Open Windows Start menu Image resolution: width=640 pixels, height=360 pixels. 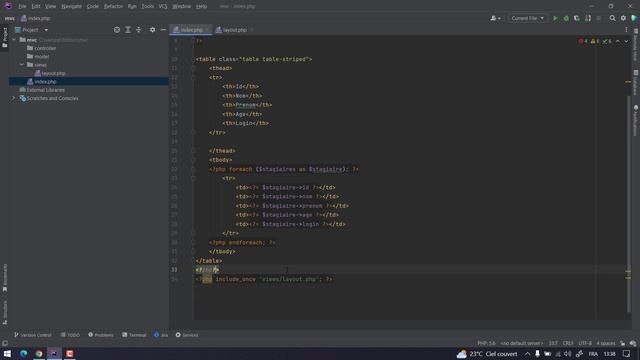pos(7,353)
